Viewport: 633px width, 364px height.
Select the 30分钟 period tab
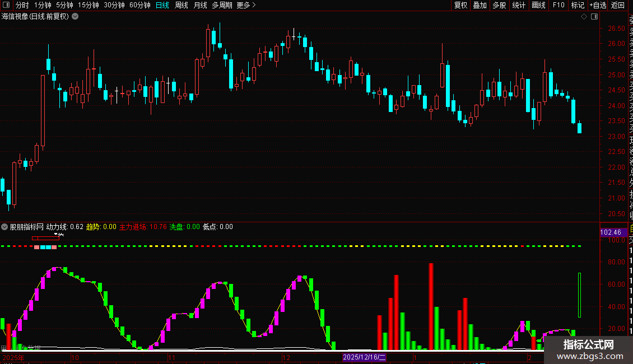coord(114,5)
